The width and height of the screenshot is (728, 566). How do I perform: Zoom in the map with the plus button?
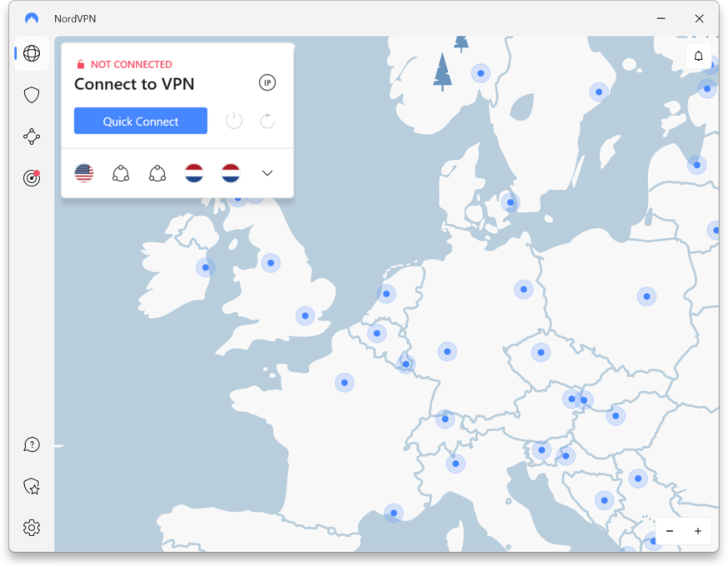pyautogui.click(x=698, y=531)
